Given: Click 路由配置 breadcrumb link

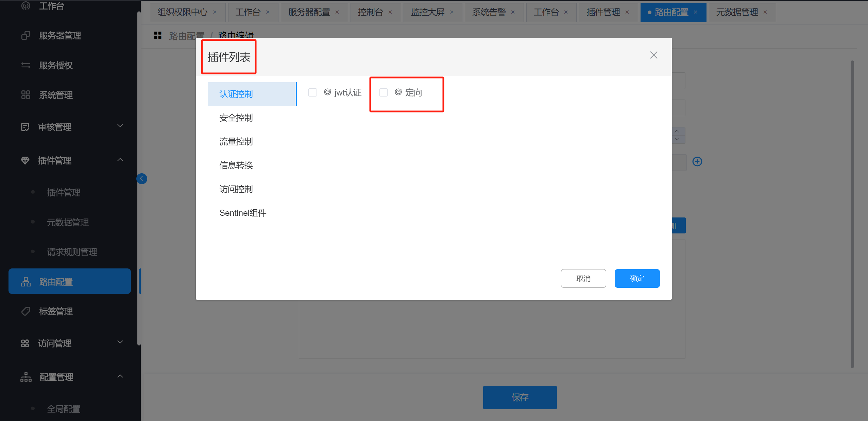Looking at the screenshot, I should [x=187, y=35].
